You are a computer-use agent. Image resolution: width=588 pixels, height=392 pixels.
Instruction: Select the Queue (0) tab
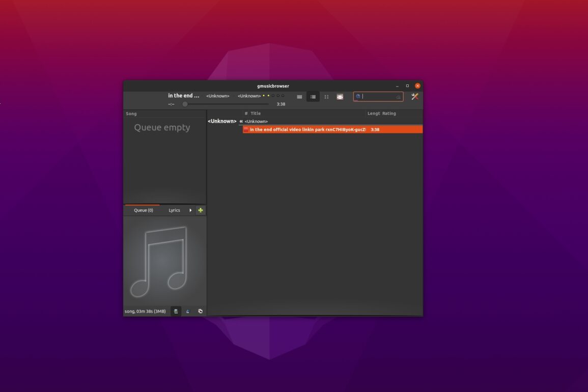pyautogui.click(x=143, y=210)
